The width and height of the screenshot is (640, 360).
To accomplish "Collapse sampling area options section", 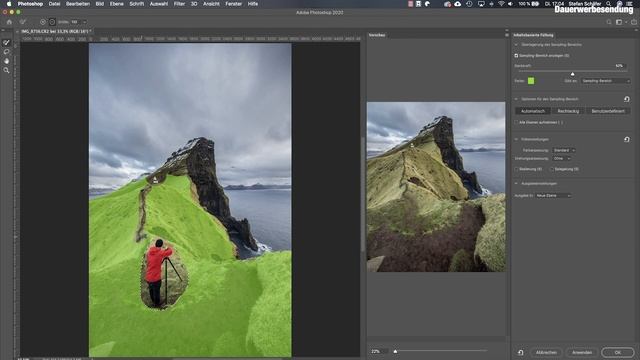I will (x=516, y=99).
